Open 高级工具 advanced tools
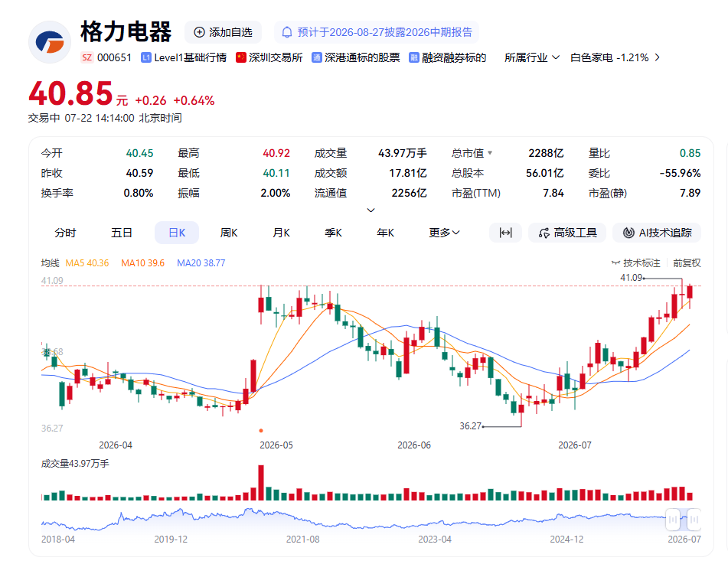Viewport: 728px width, 564px height. pyautogui.click(x=567, y=233)
